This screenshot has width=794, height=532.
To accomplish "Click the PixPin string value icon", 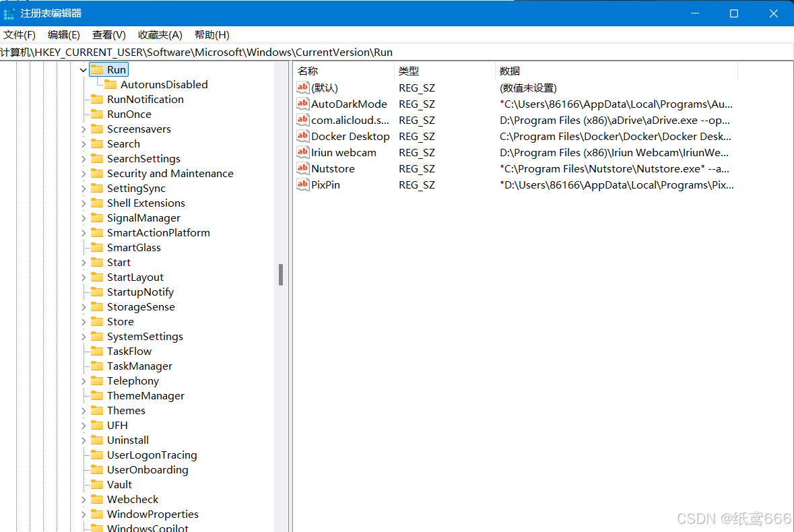I will 302,185.
